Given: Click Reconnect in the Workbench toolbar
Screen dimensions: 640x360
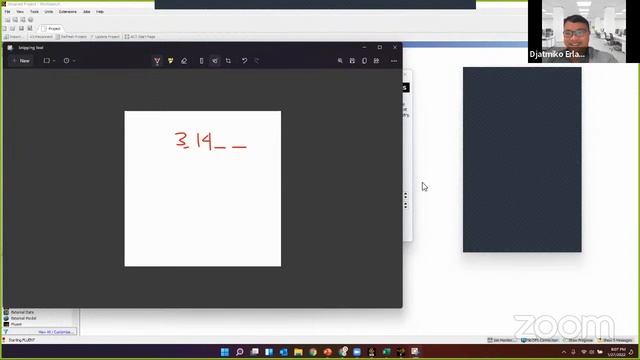Looking at the screenshot, I should pyautogui.click(x=41, y=37).
